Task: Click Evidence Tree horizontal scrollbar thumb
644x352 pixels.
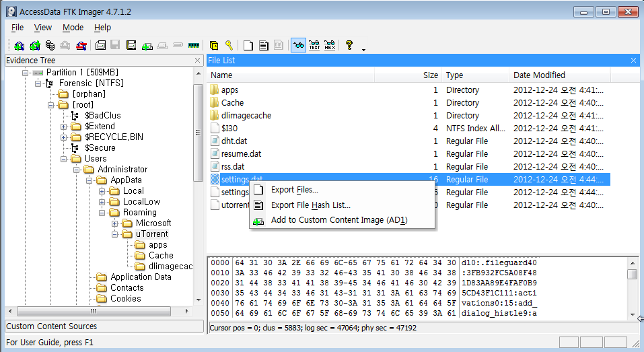Action: point(94,312)
